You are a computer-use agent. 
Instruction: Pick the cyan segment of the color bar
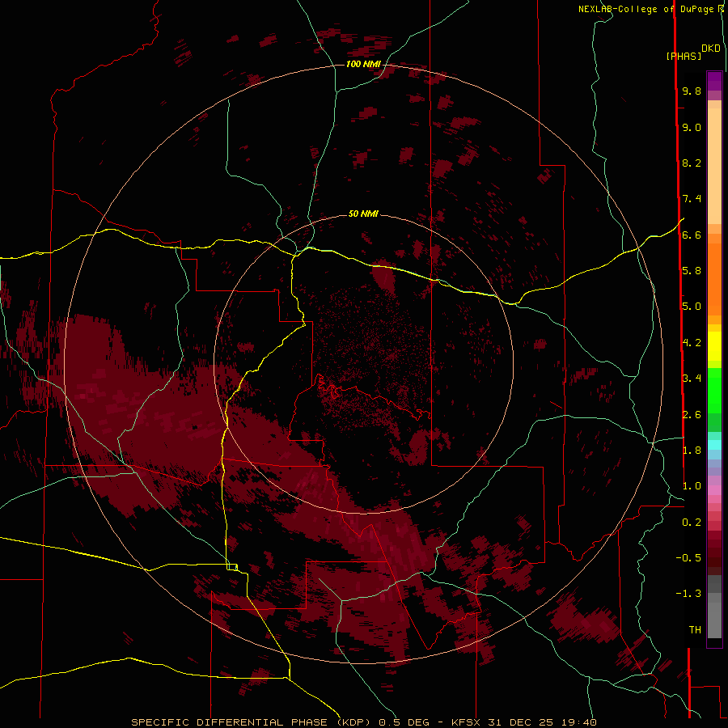[x=714, y=445]
